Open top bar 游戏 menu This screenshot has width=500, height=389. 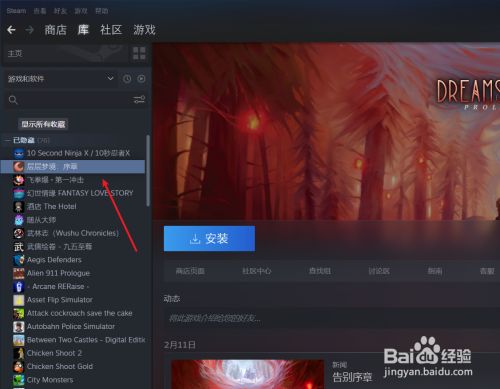click(x=81, y=11)
